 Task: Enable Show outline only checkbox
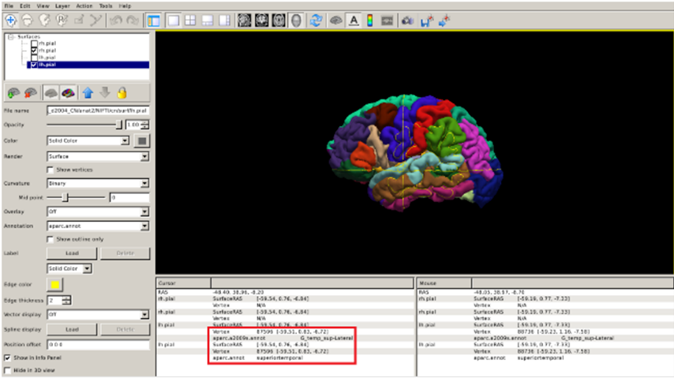click(50, 239)
